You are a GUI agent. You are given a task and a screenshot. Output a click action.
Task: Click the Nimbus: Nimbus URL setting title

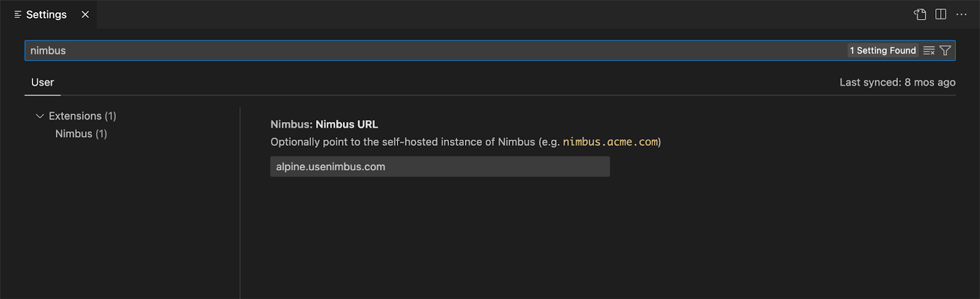tap(324, 124)
